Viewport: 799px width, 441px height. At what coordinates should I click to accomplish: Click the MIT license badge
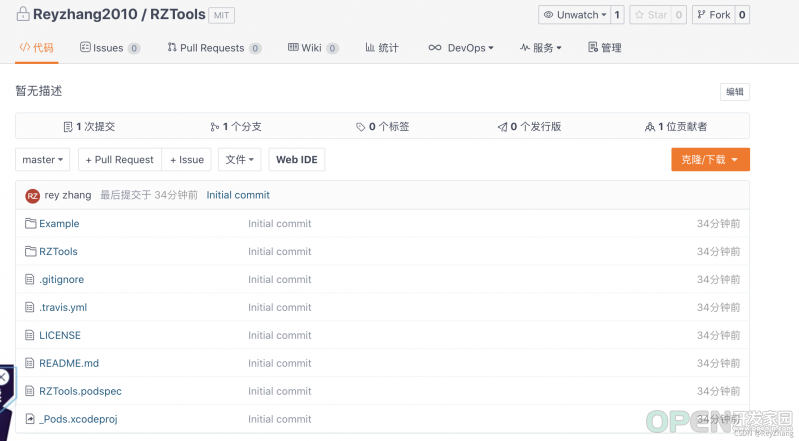click(221, 15)
